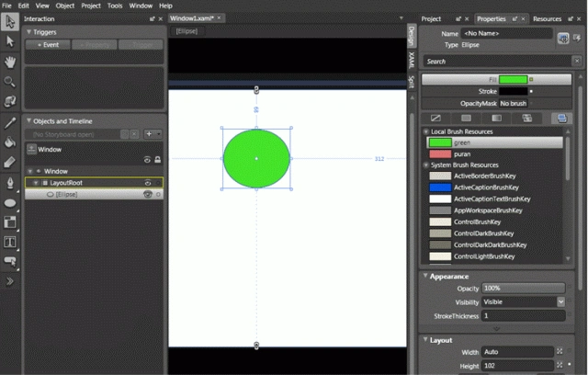
Task: Select the puran brush swatch
Action: 440,154
